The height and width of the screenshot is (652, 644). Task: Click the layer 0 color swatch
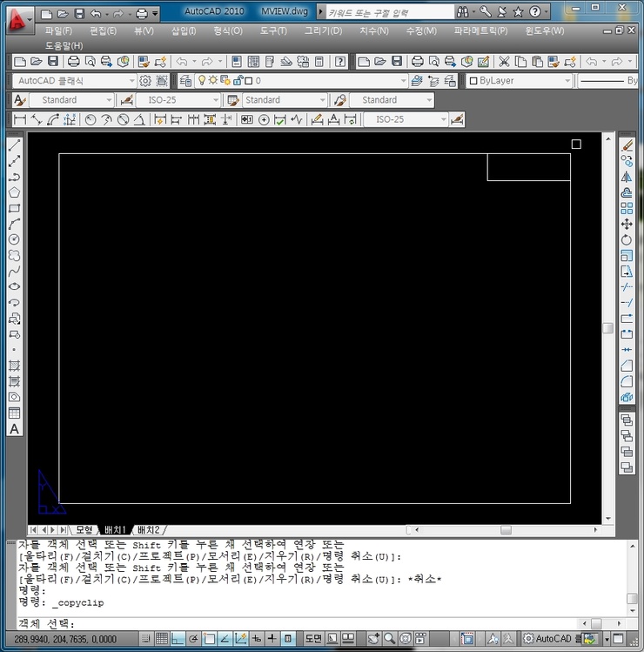[249, 81]
